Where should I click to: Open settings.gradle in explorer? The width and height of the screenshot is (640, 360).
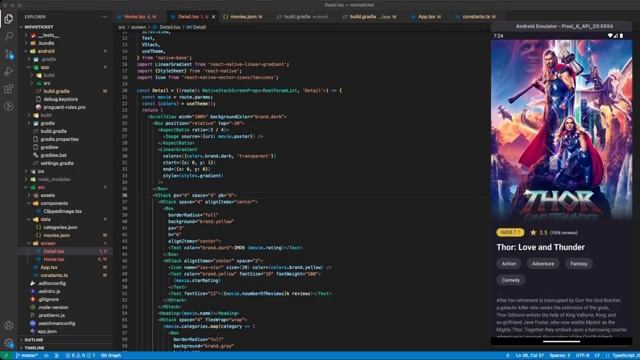pyautogui.click(x=57, y=163)
